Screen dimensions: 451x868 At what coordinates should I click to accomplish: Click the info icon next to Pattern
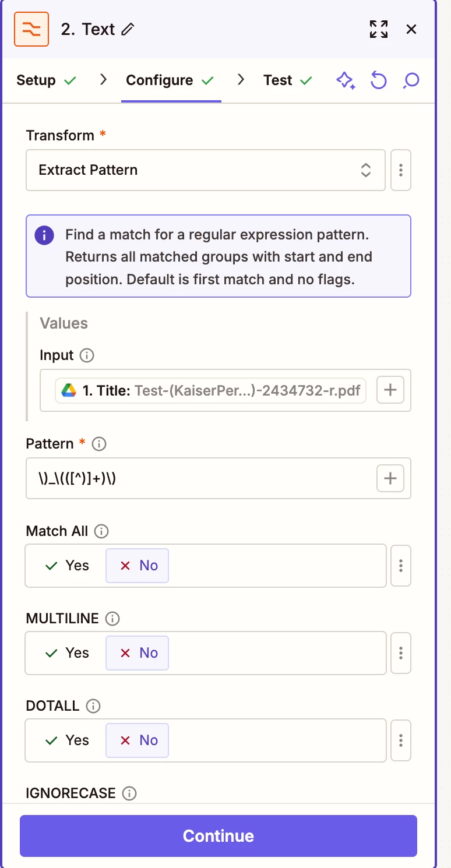tap(99, 444)
